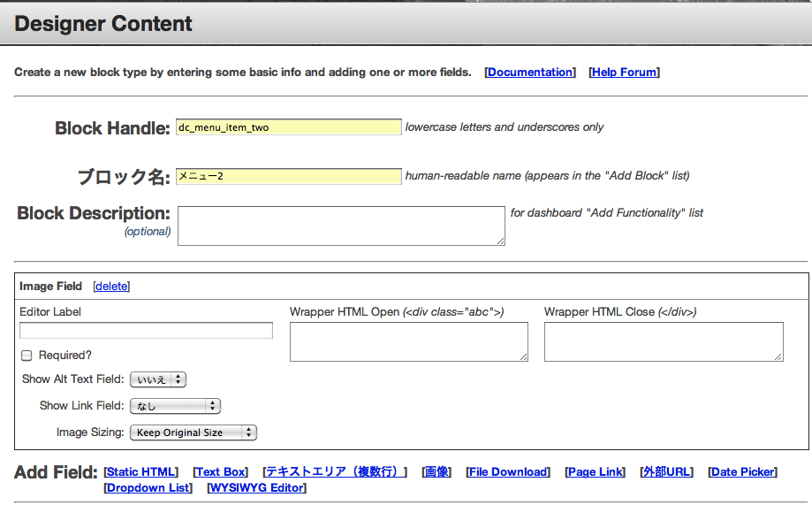Click the Editor Label input
This screenshot has width=812, height=505.
click(x=146, y=330)
